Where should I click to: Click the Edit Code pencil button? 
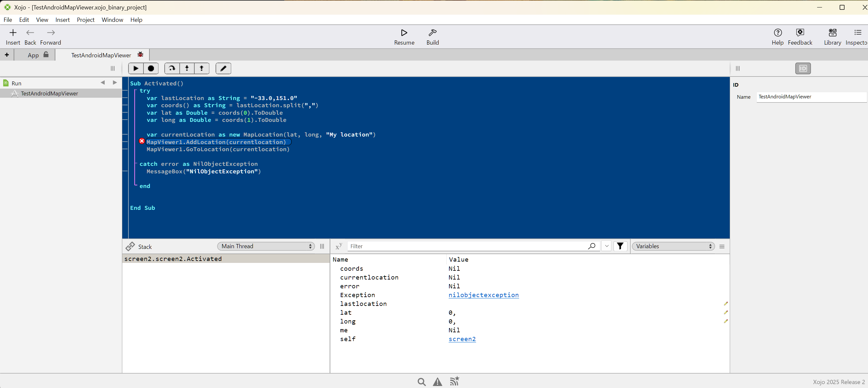pyautogui.click(x=223, y=68)
